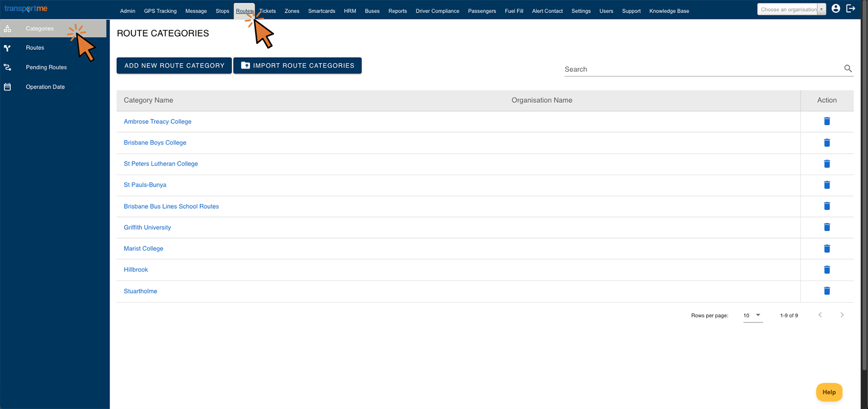The width and height of the screenshot is (868, 409).
Task: Delete the Brisbane Bus Lines School Routes category
Action: [x=827, y=206]
